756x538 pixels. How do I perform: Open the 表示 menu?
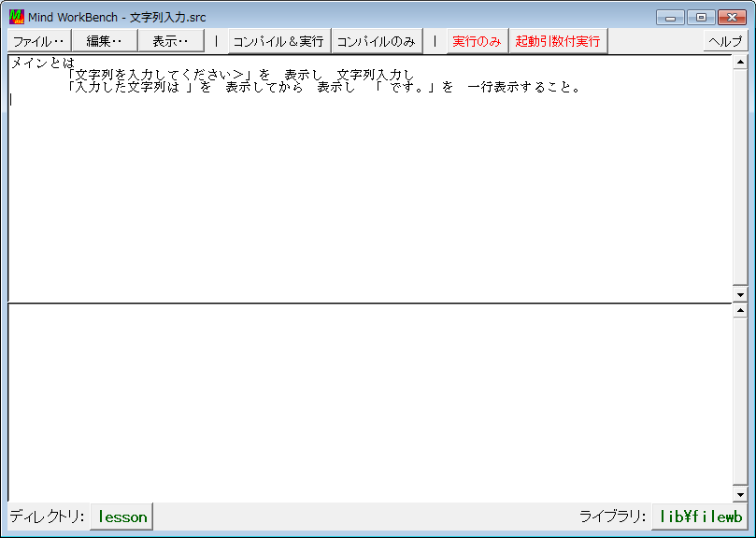tap(171, 41)
